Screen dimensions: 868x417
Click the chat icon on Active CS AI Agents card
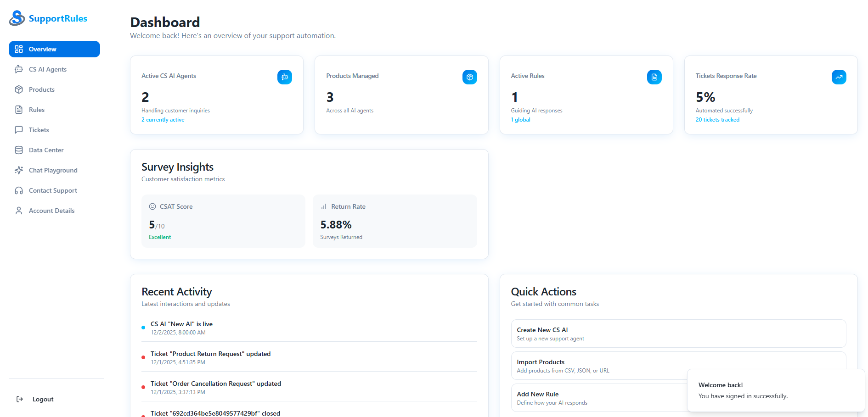(285, 77)
